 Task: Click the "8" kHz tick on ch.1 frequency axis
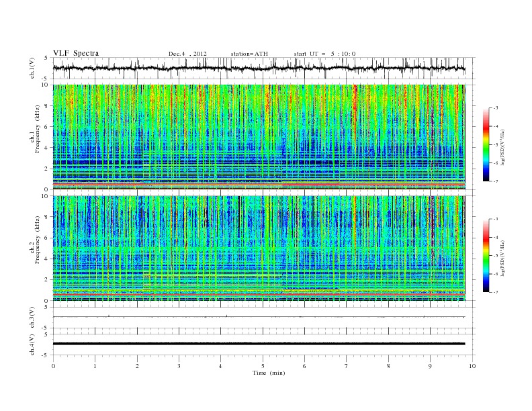point(46,106)
